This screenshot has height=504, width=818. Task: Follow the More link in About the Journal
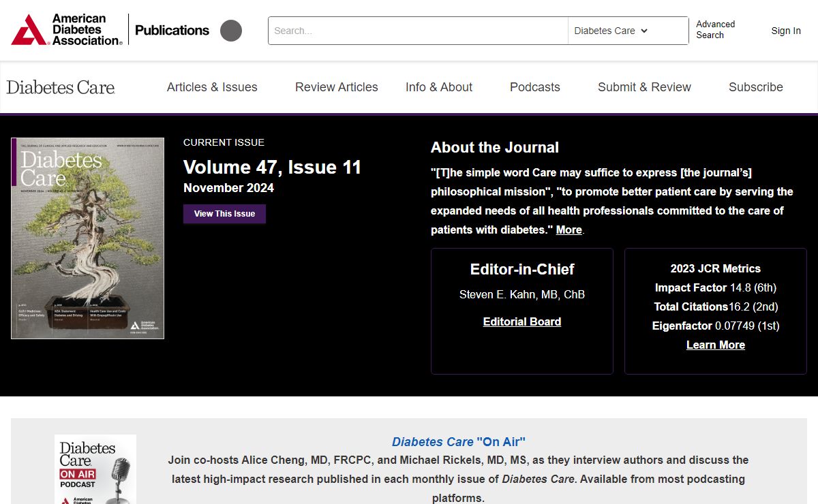[569, 230]
